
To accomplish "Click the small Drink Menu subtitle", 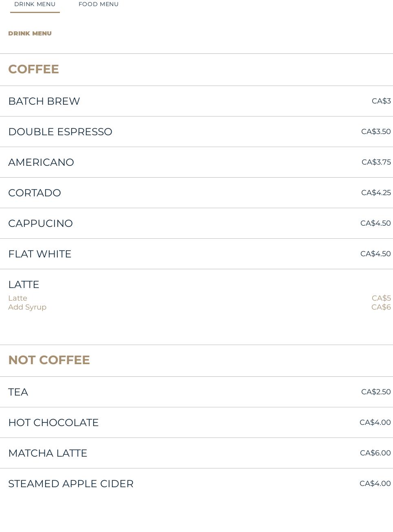I will point(30,33).
